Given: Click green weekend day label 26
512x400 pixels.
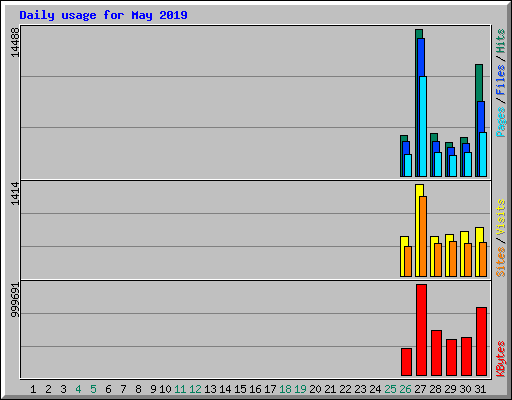Looking at the screenshot, I should pyautogui.click(x=405, y=389).
